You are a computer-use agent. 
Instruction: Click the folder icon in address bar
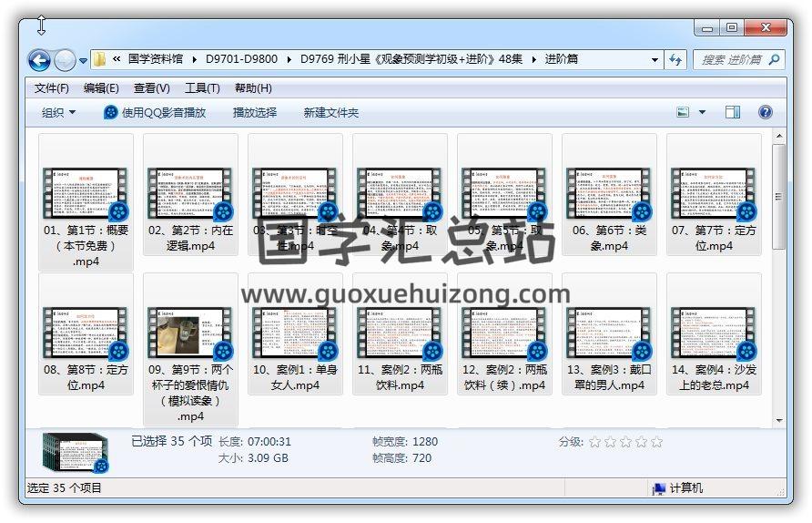(x=101, y=60)
